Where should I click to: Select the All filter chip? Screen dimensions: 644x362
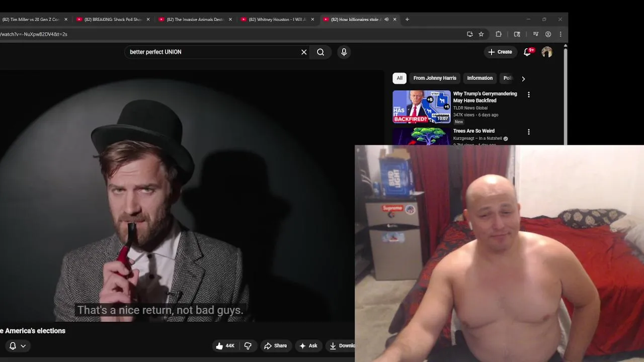point(399,78)
